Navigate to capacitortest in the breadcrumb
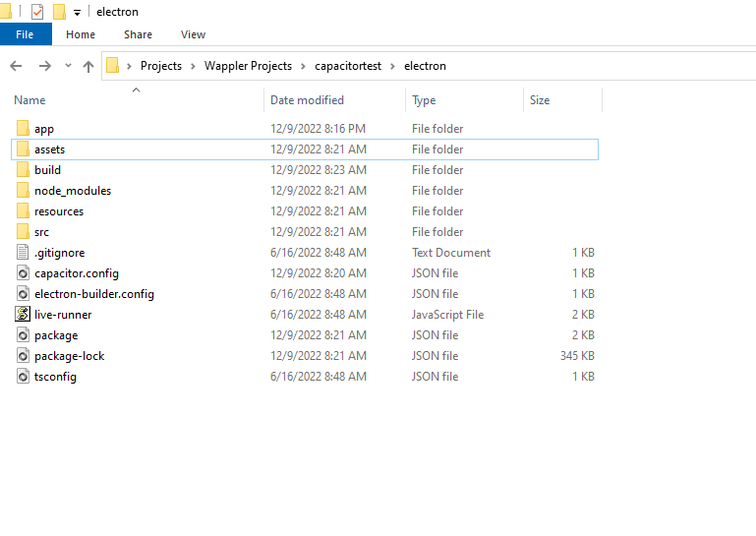756x536 pixels. (348, 66)
